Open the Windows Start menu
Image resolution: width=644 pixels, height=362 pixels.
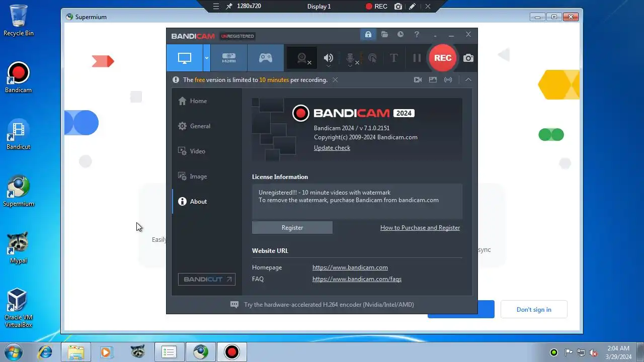pyautogui.click(x=14, y=352)
